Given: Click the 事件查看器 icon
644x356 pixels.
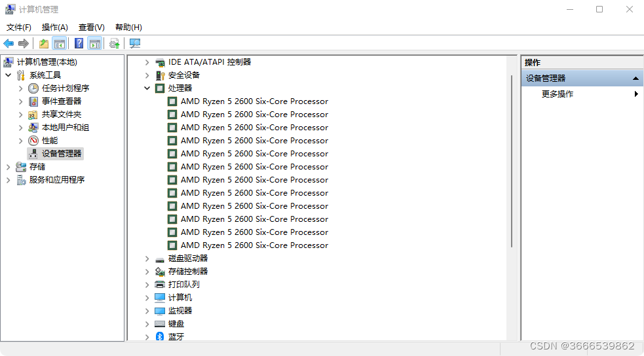Looking at the screenshot, I should (x=33, y=101).
